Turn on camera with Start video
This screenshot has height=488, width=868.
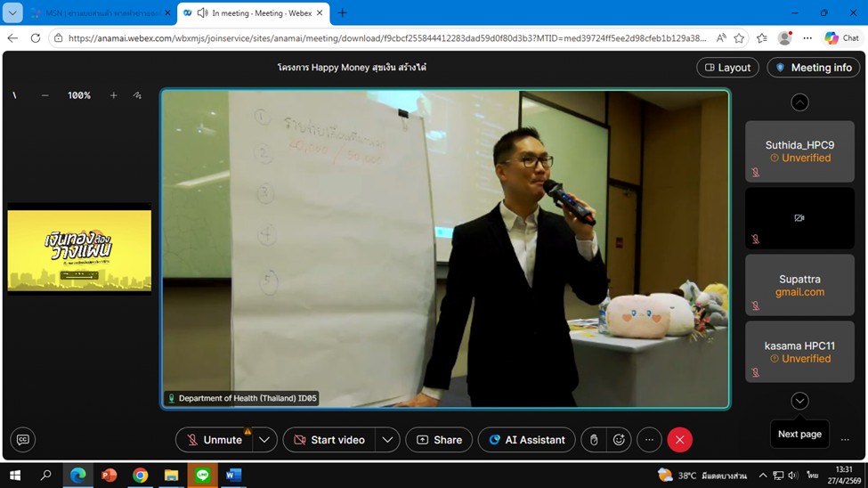(x=329, y=440)
